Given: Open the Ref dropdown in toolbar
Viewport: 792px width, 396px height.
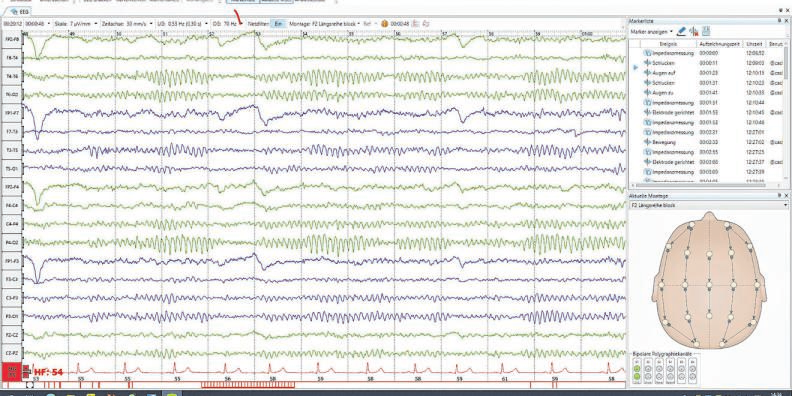Looking at the screenshot, I should tap(370, 23).
